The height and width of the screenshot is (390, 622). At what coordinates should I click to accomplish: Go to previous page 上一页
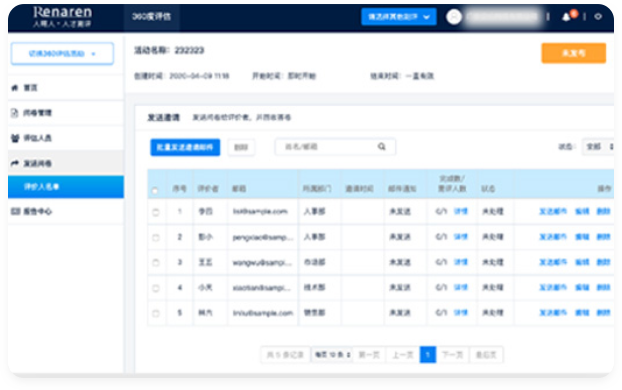pos(403,355)
